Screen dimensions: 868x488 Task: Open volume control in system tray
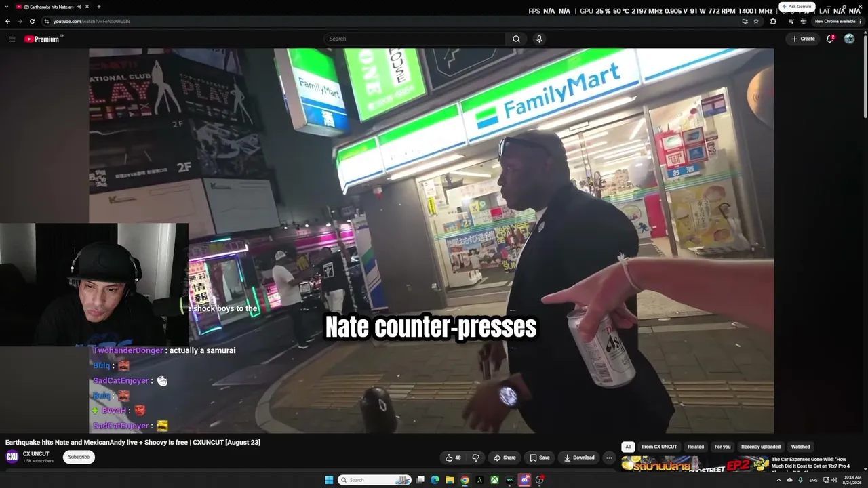point(835,480)
